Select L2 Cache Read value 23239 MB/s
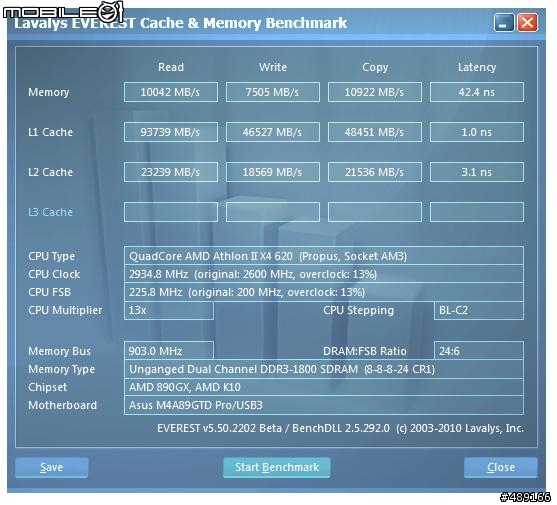 (171, 172)
